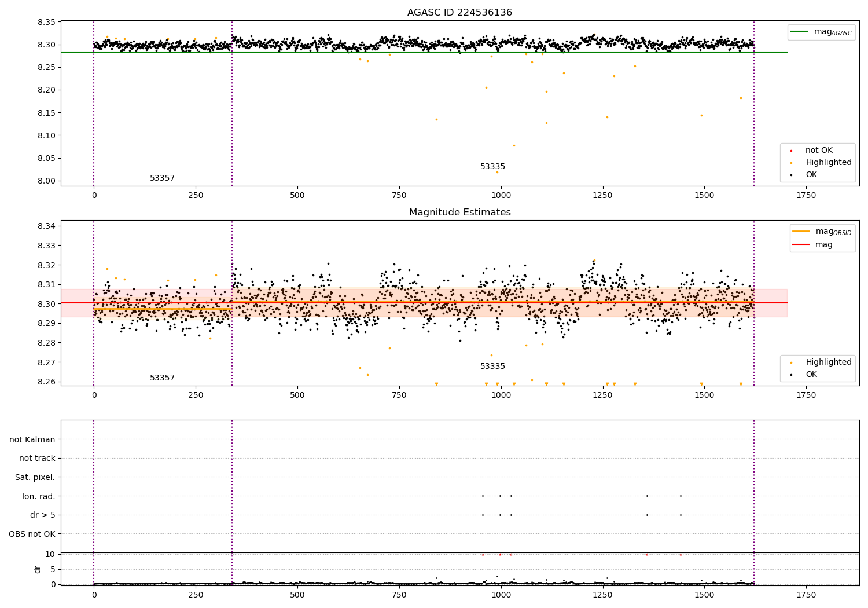
Task: Click the 8.15 y-tick in the top plot
Action: (46, 113)
